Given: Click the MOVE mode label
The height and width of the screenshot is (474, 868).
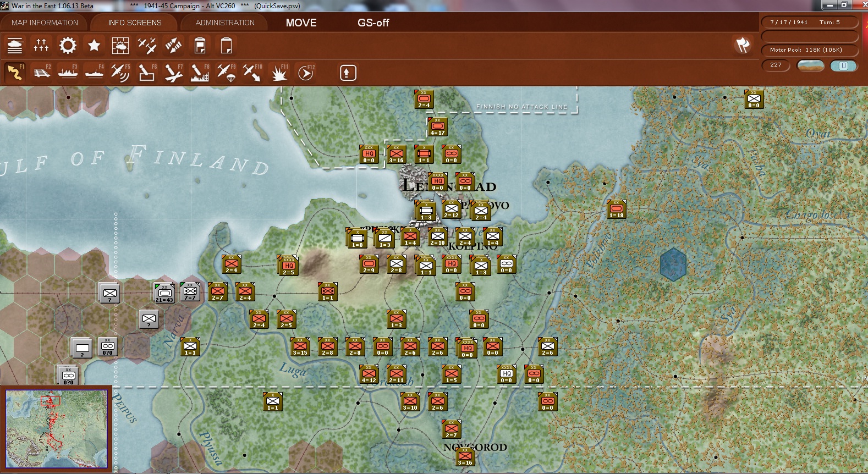Looking at the screenshot, I should click(x=301, y=23).
